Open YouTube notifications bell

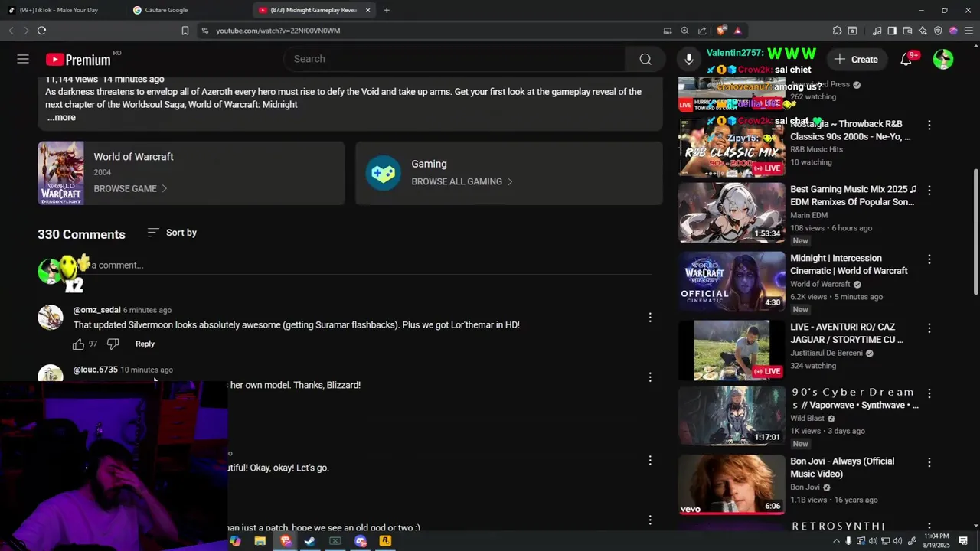coord(906,59)
